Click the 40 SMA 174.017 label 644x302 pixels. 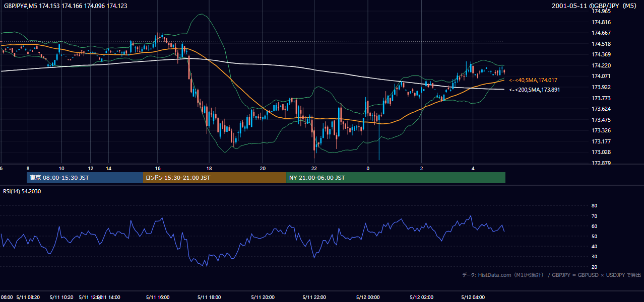coord(533,80)
